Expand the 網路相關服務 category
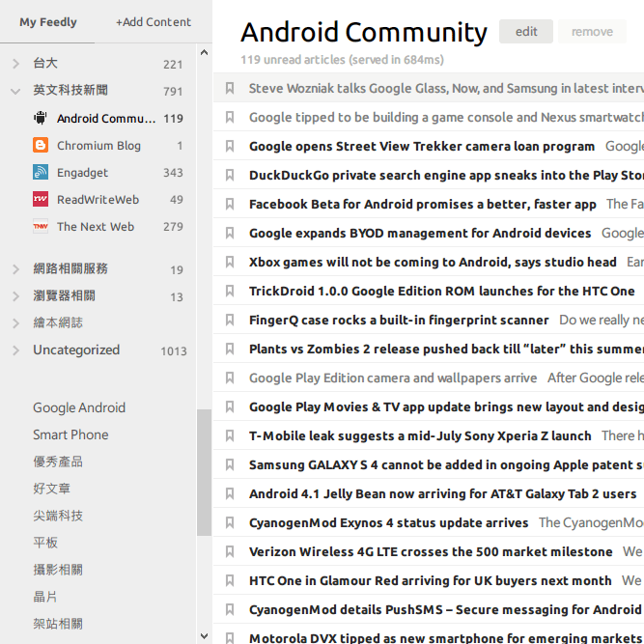This screenshot has height=644, width=644. click(15, 269)
